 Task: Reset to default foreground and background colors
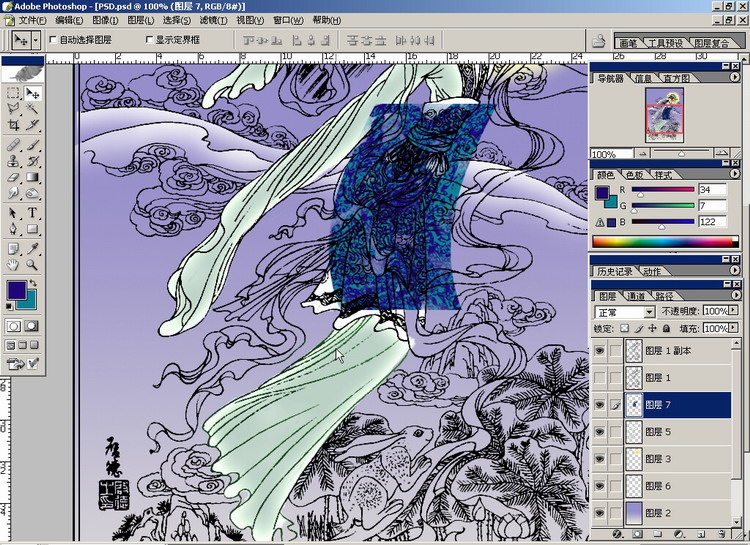point(10,307)
